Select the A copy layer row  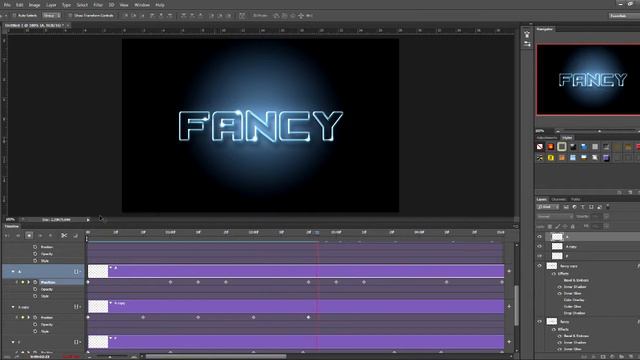588,247
